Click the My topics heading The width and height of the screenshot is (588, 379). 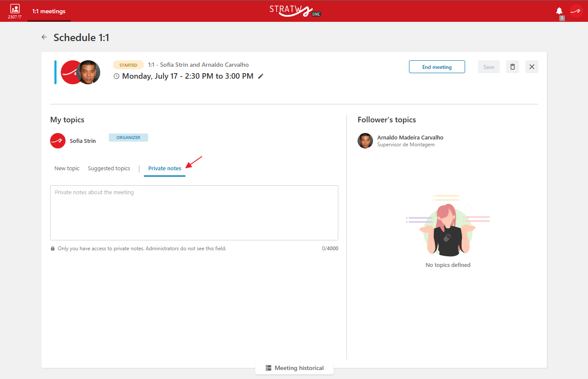[x=67, y=120]
